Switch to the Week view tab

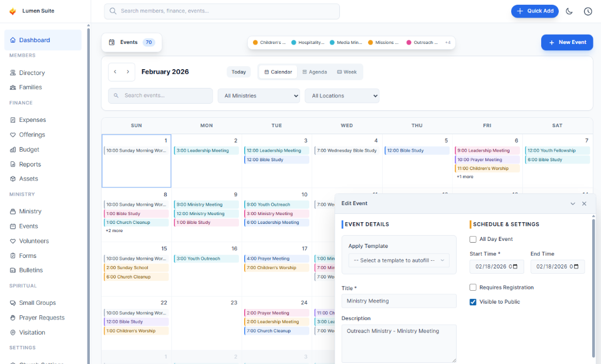pyautogui.click(x=347, y=72)
